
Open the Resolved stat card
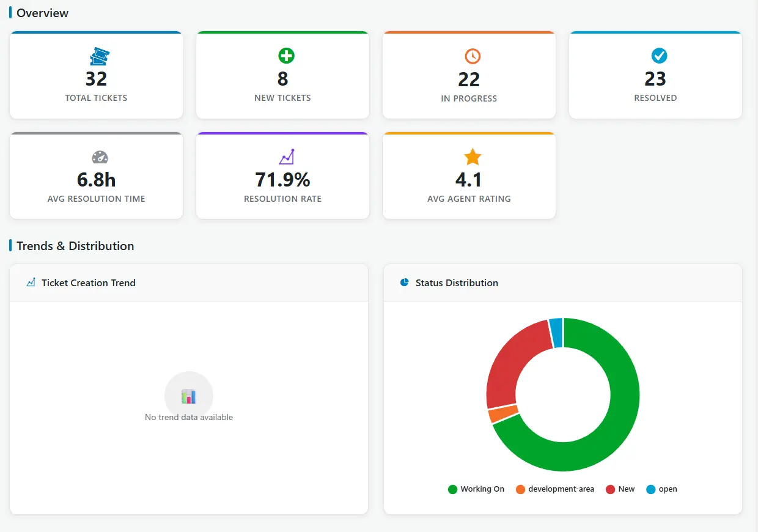pyautogui.click(x=655, y=75)
